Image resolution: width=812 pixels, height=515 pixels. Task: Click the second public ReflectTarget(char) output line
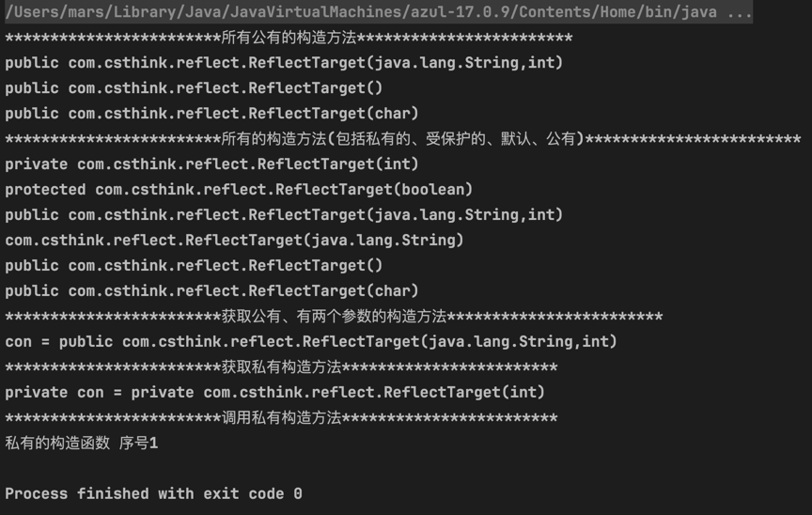pos(211,291)
